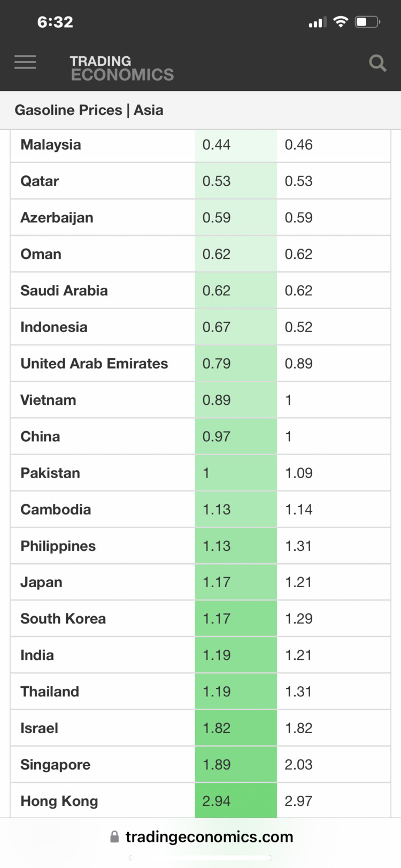Select the Azerbaijan row link

pos(57,218)
